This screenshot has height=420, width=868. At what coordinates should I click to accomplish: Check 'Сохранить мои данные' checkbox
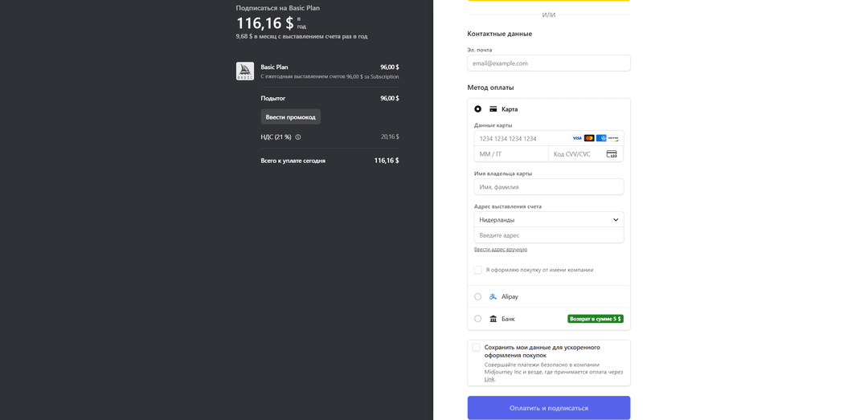click(476, 348)
